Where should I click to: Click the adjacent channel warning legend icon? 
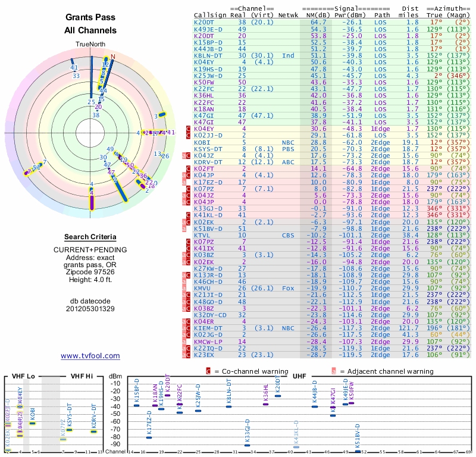334,371
